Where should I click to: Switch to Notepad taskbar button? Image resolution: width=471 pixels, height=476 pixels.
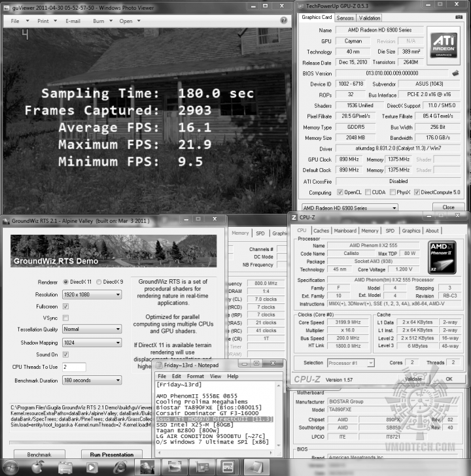click(256, 467)
